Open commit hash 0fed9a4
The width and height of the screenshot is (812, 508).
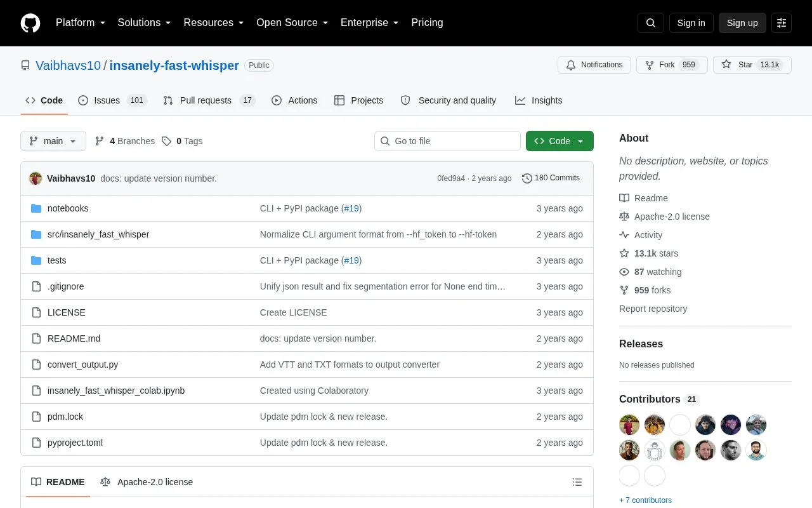[451, 178]
